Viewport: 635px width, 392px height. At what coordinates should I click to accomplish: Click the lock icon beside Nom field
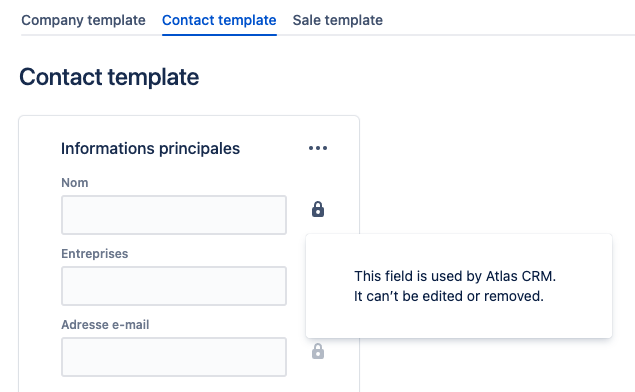[318, 209]
